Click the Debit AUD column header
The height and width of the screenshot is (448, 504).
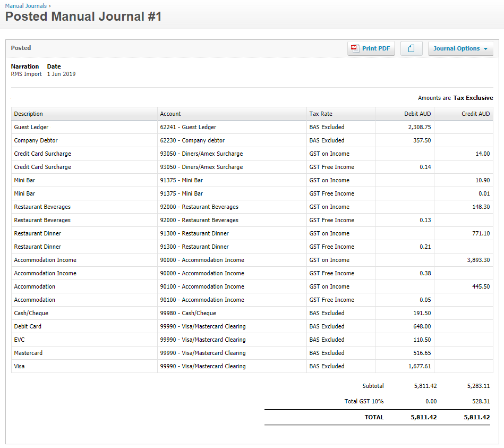[404, 114]
